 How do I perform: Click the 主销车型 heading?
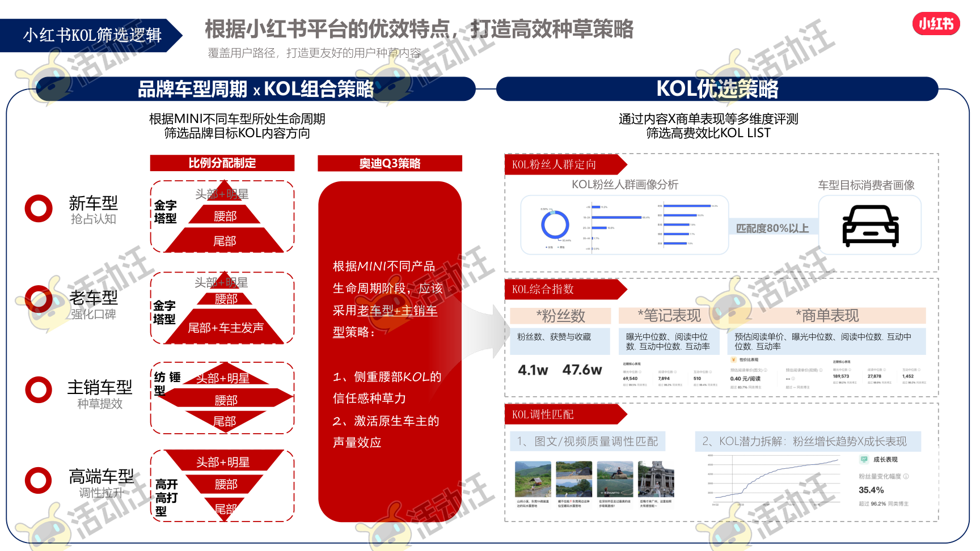click(x=100, y=387)
